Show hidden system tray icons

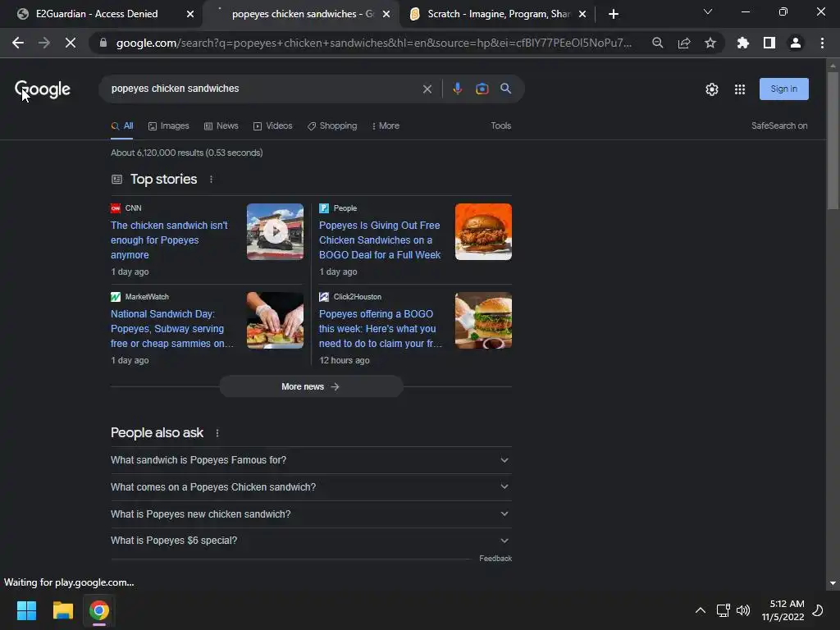[x=701, y=610]
